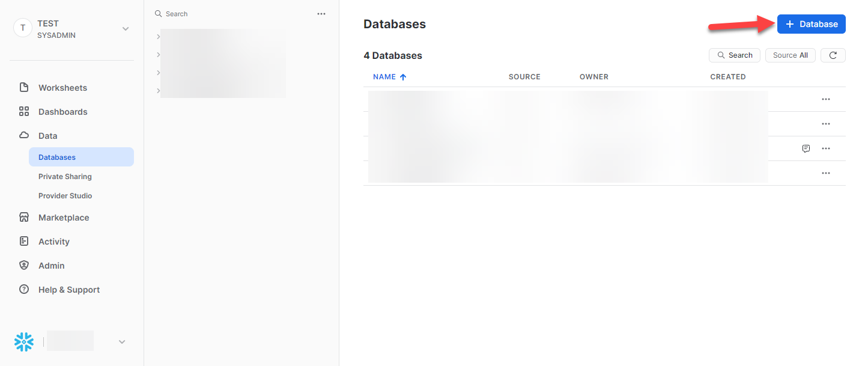Collapse the account selector chevron at top left

(124, 28)
